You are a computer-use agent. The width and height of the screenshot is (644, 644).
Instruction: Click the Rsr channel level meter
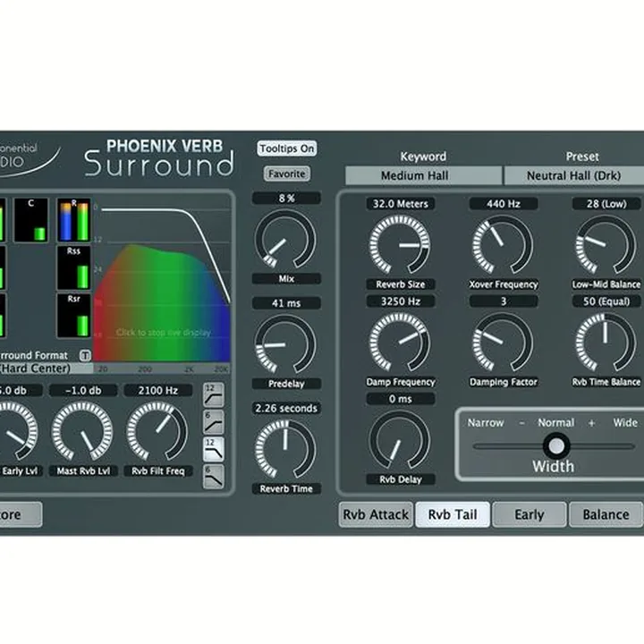pos(74,316)
